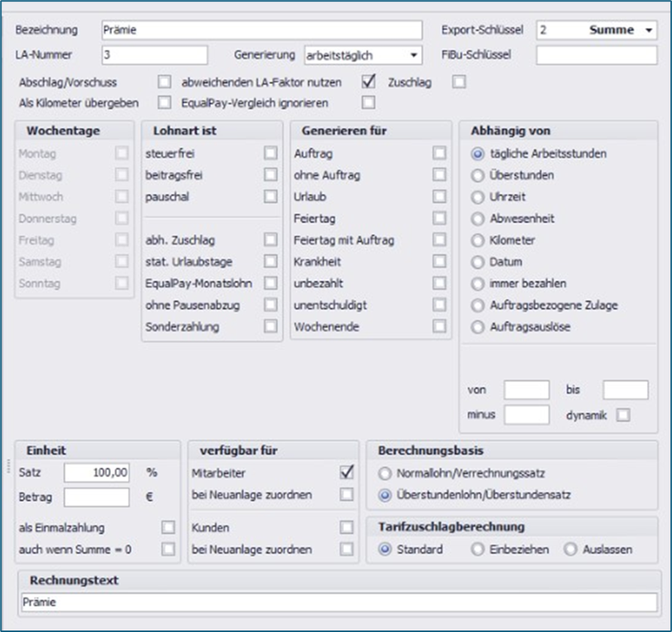Check the ohne Auftrag checkbox
The image size is (672, 632).
(439, 174)
